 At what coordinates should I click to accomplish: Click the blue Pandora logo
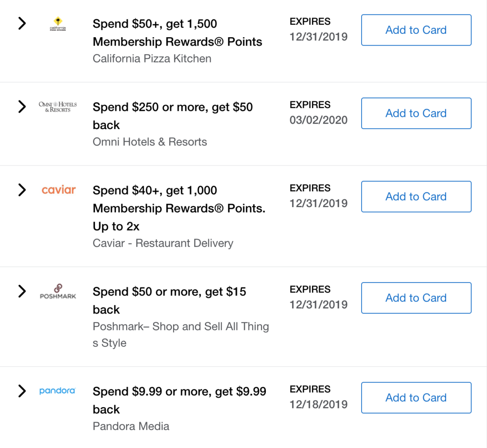point(57,391)
